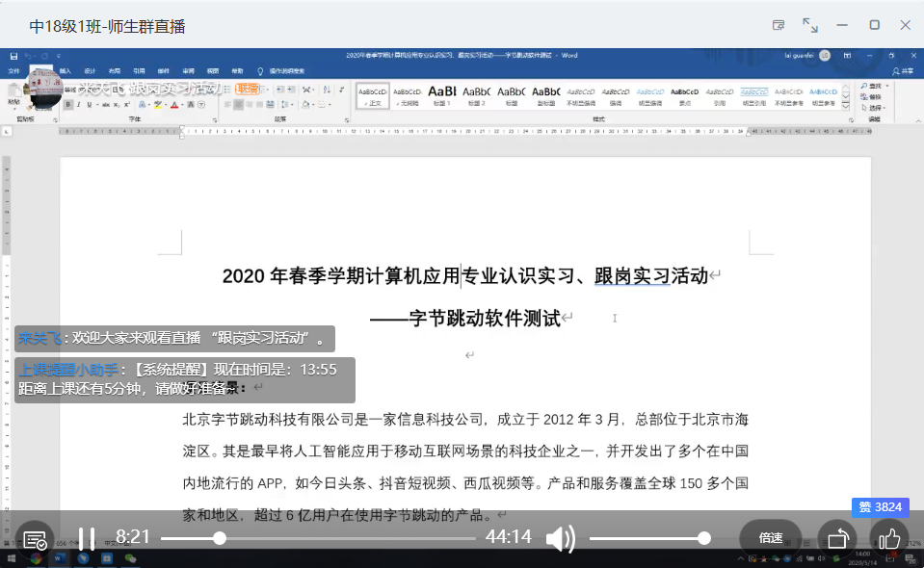
Task: Toggle show paragraph marks icon
Action: pos(342,90)
